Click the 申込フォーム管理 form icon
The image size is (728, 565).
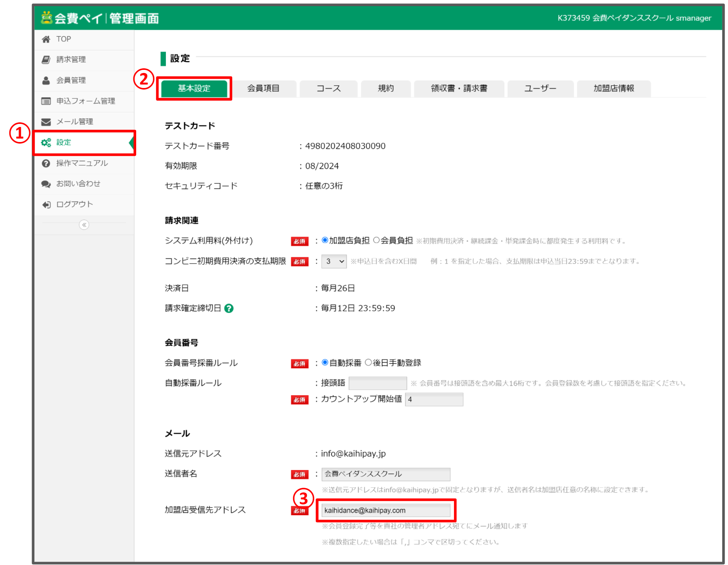[45, 101]
